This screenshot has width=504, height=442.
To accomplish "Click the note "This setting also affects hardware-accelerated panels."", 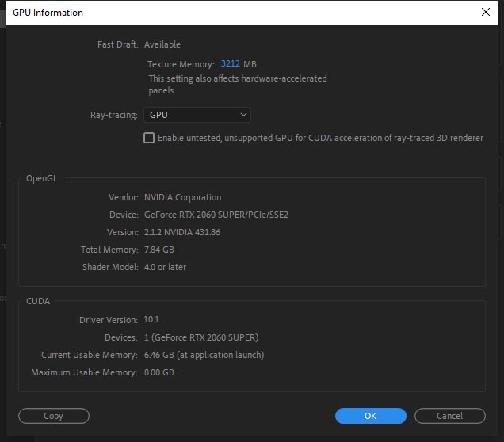I will (238, 85).
